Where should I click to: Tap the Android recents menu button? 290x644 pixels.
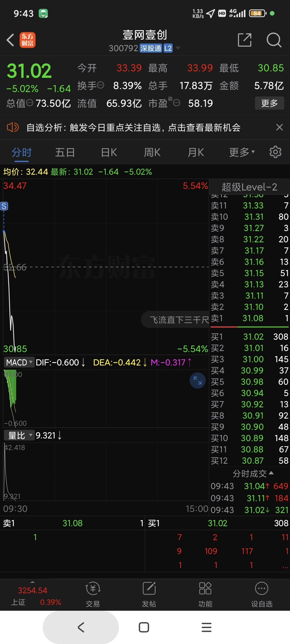click(206, 627)
